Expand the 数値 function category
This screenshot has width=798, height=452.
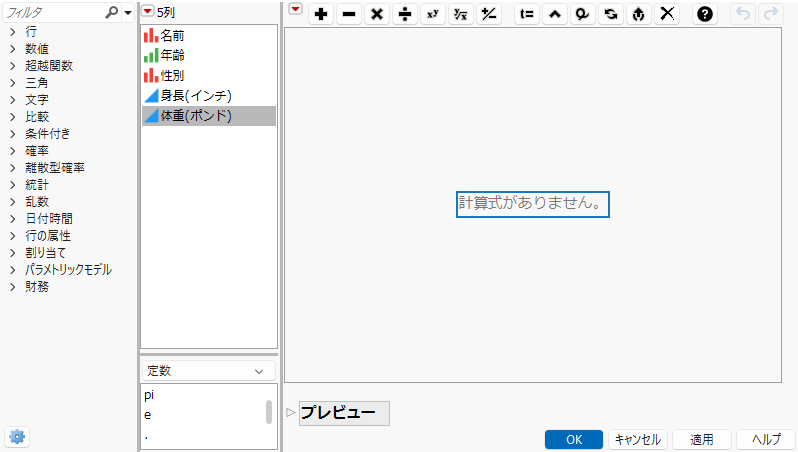tap(13, 49)
